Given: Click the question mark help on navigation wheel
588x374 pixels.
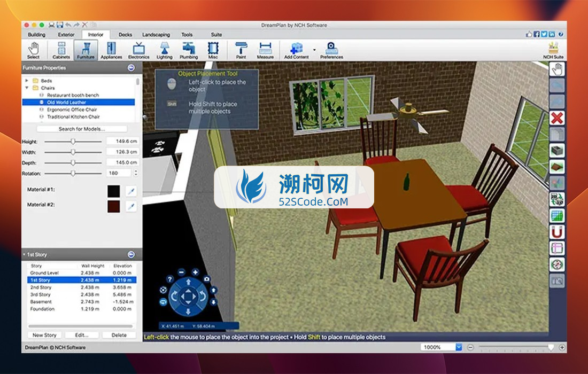Looking at the screenshot, I should tap(170, 279).
